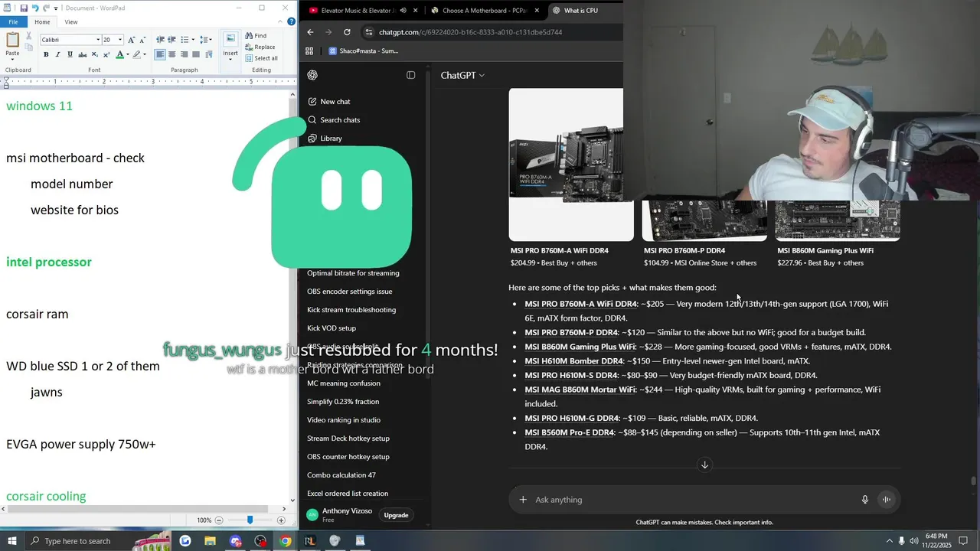This screenshot has width=980, height=551.
Task: Switch to the WordPad View tab
Action: point(71,22)
